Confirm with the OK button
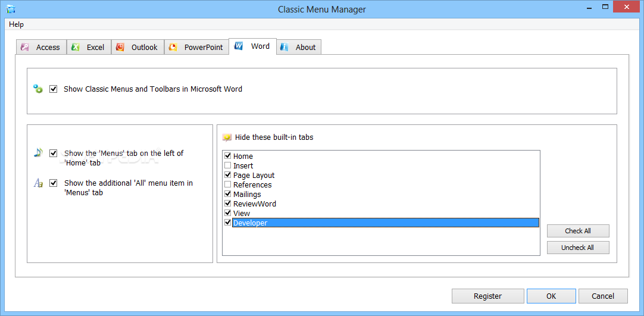644x316 pixels. click(551, 296)
